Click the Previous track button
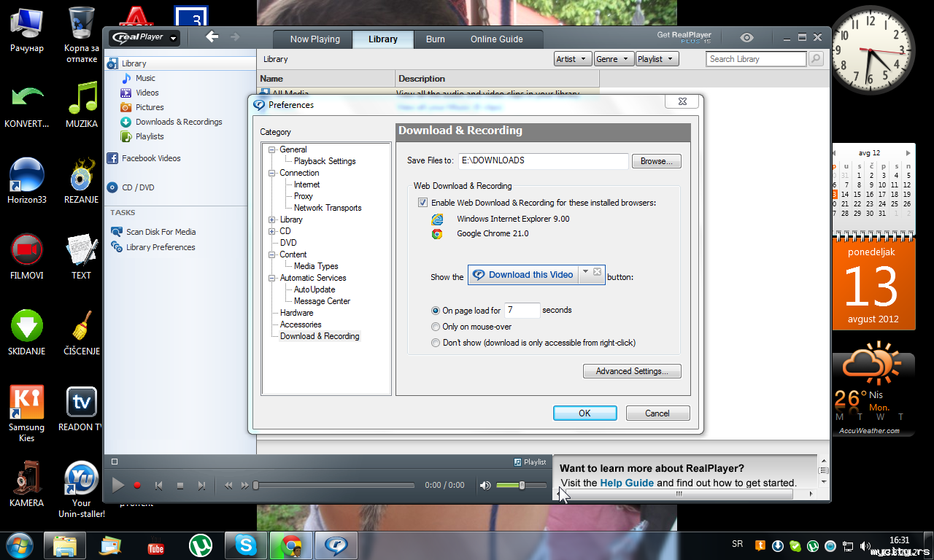Screen dimensions: 934x560 pyautogui.click(x=158, y=486)
